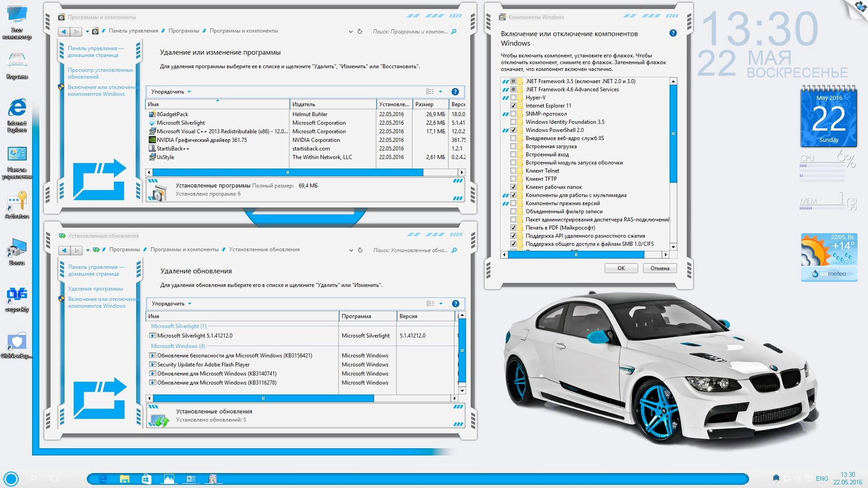
Task: Enable the Hyper-V component
Action: [514, 97]
